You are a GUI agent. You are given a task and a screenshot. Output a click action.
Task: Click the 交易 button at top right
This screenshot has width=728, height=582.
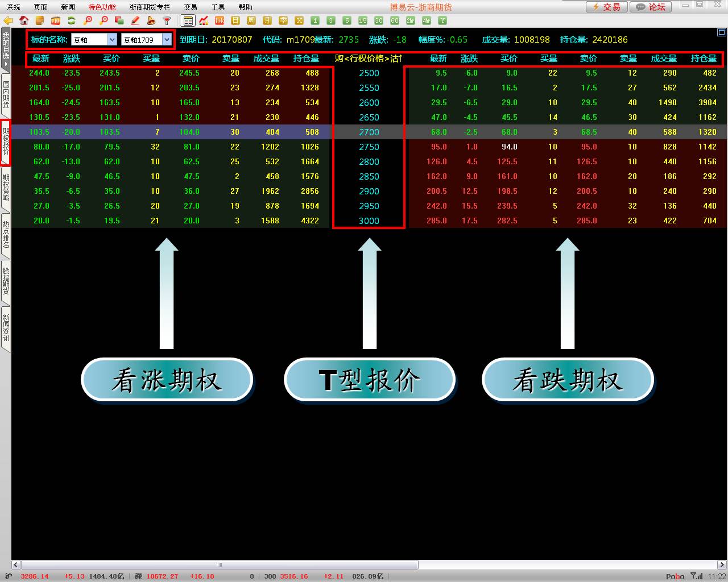click(x=607, y=7)
